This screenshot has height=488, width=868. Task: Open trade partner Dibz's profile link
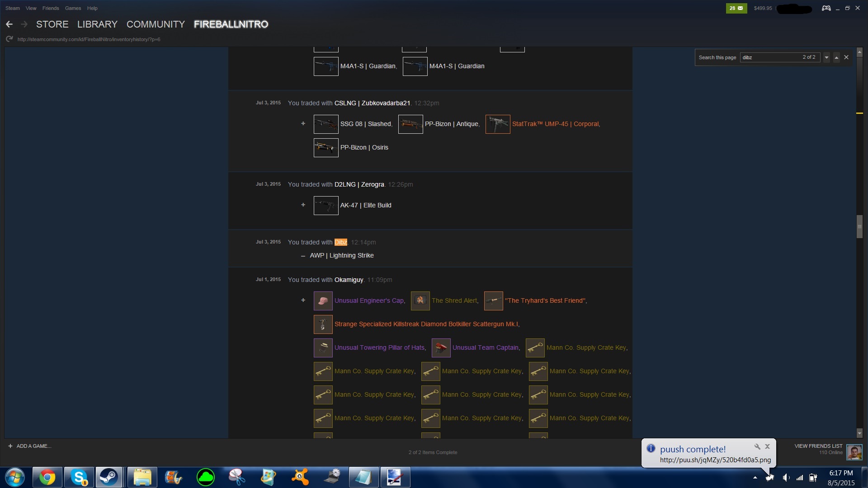[x=340, y=242]
